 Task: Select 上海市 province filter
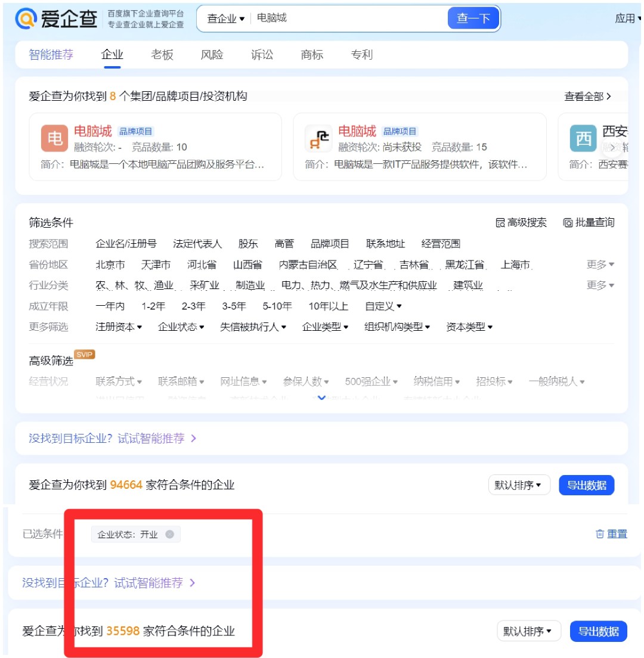515,265
